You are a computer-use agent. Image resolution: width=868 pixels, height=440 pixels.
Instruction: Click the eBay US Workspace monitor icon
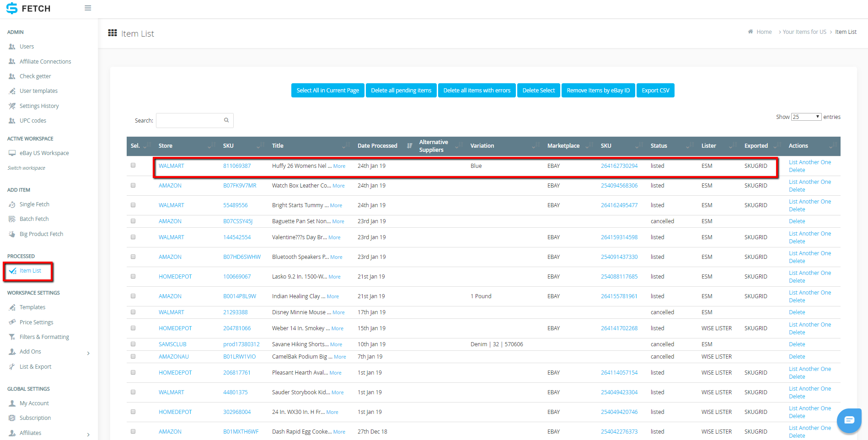[12, 153]
